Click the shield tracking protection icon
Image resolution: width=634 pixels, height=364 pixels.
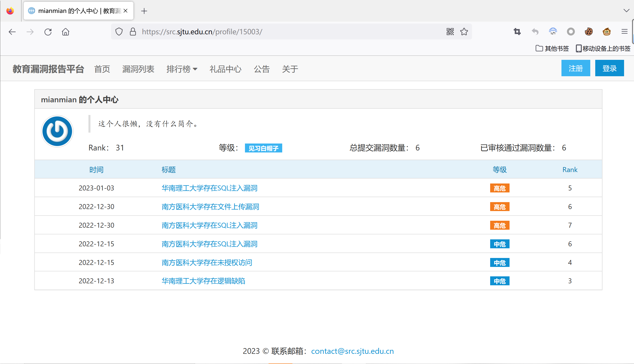point(119,32)
